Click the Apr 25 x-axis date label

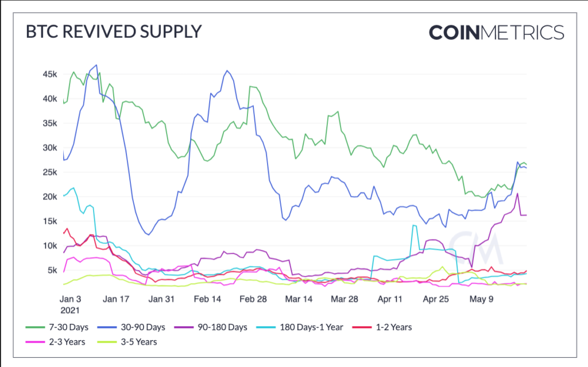[x=436, y=299]
